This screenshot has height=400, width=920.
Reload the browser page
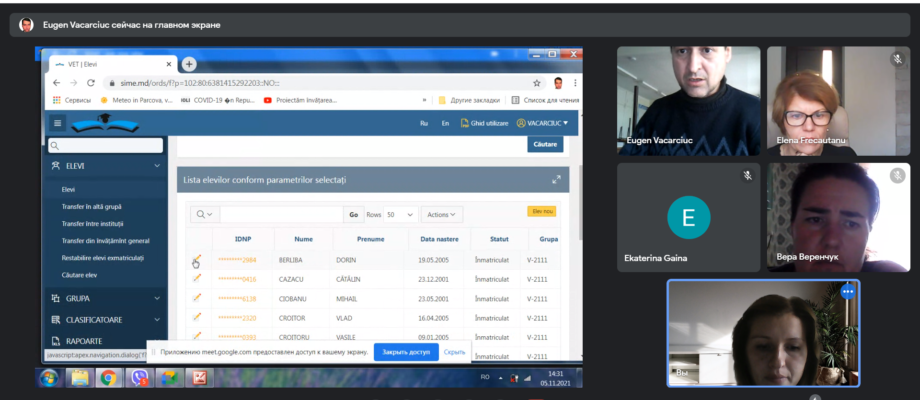90,83
